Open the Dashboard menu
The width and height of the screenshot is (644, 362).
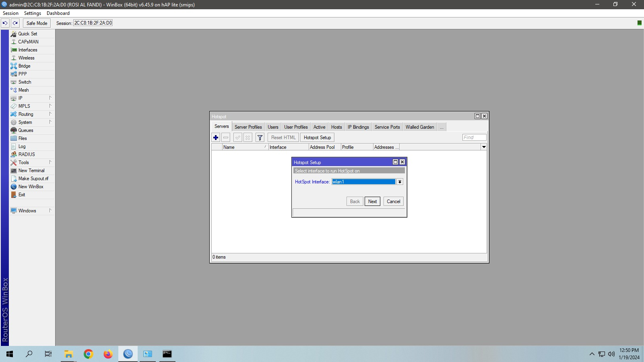click(58, 13)
